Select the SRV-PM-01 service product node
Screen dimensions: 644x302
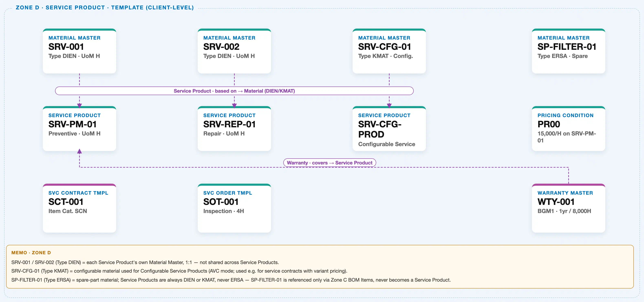pos(79,129)
